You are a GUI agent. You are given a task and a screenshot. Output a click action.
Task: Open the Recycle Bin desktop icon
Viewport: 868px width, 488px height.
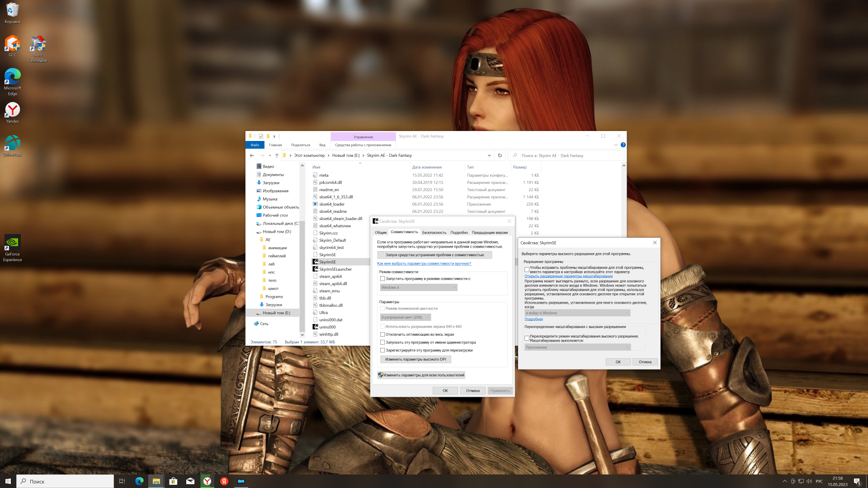click(x=12, y=11)
